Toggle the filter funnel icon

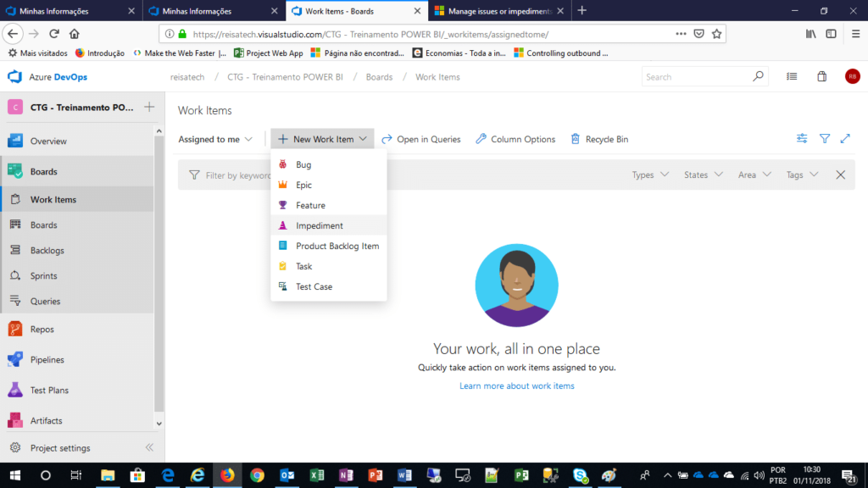pyautogui.click(x=824, y=139)
